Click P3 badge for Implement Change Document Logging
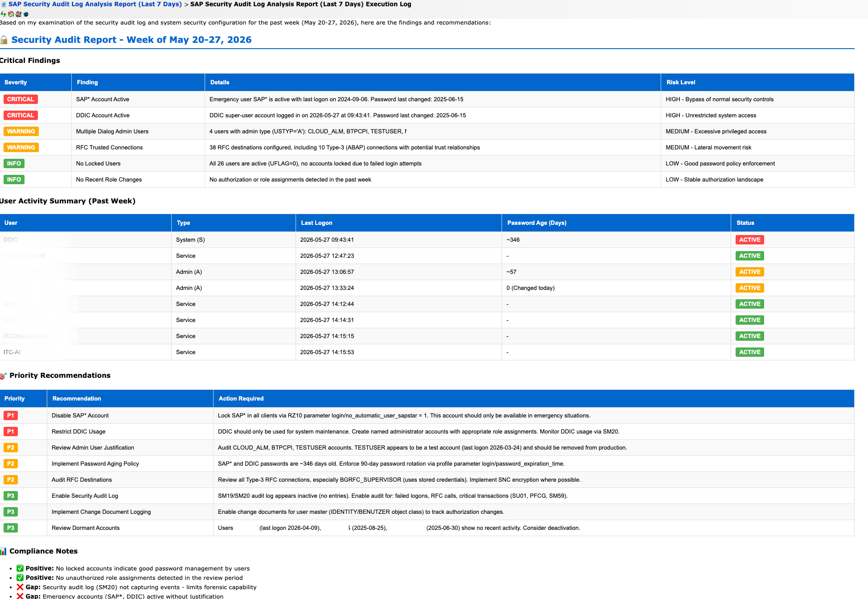Screen dimensions: 868x599 click(x=11, y=512)
